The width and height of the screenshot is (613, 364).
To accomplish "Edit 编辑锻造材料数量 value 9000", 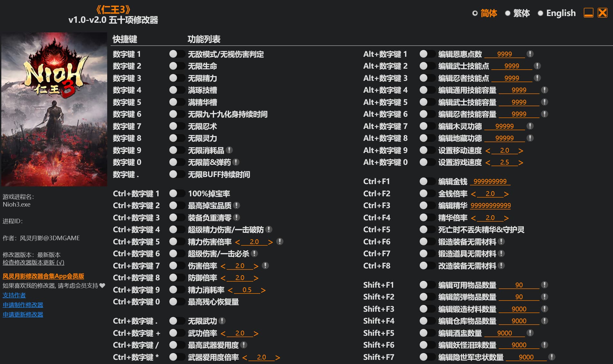I will (519, 309).
